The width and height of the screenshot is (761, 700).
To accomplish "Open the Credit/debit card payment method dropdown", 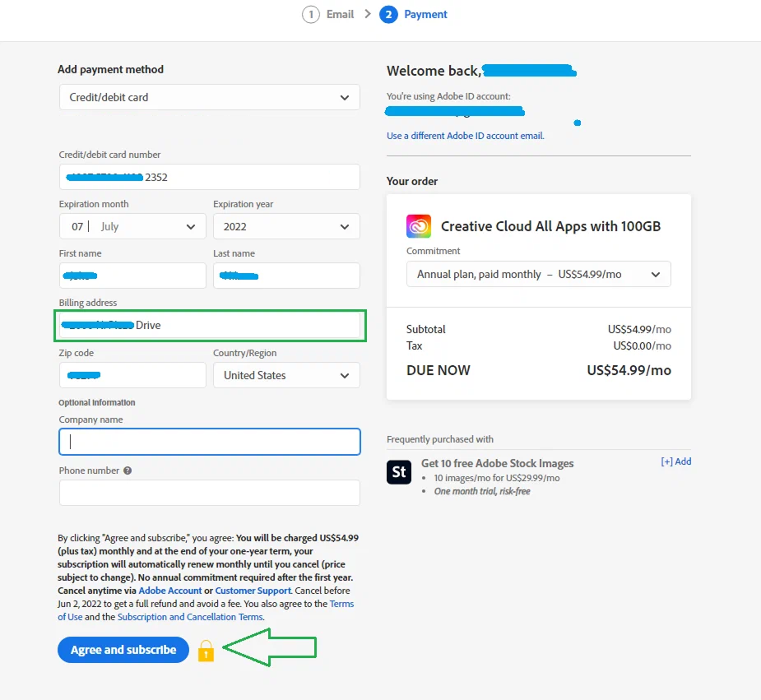I will pyautogui.click(x=210, y=97).
